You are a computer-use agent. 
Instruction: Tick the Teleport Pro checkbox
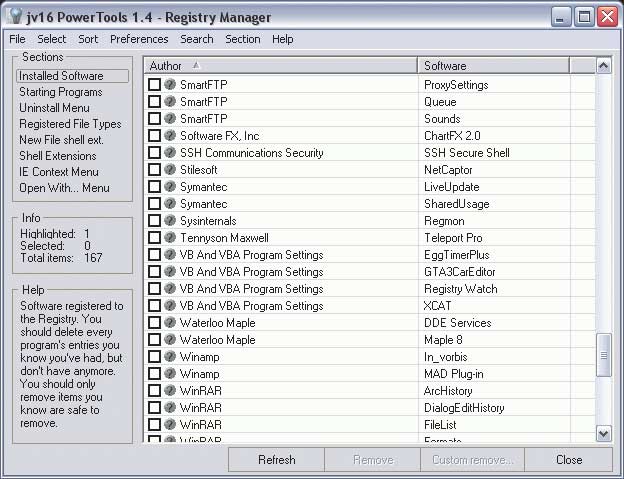154,238
